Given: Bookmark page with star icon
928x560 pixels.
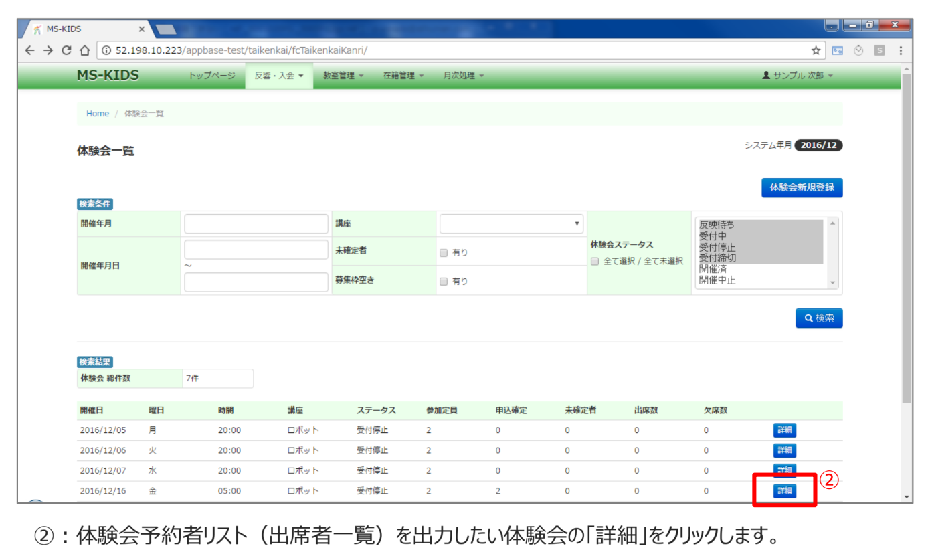Looking at the screenshot, I should tap(816, 50).
